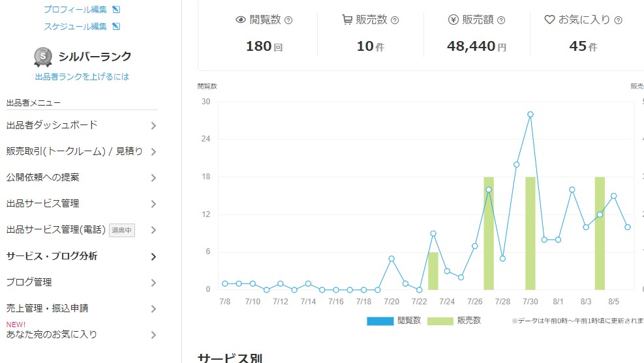Click the cart icon next to 販売数
This screenshot has width=644, height=363.
(347, 20)
